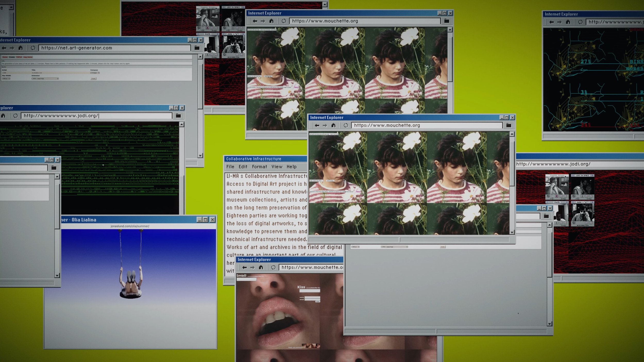The image size is (644, 362).
Task: Open Format menu in Collaborative Infrastructure
Action: [259, 167]
